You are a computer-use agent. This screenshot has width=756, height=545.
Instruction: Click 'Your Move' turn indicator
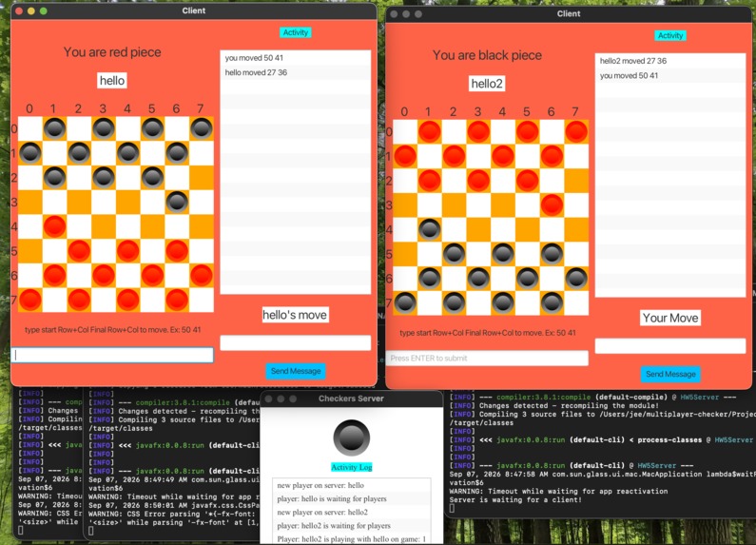tap(670, 318)
